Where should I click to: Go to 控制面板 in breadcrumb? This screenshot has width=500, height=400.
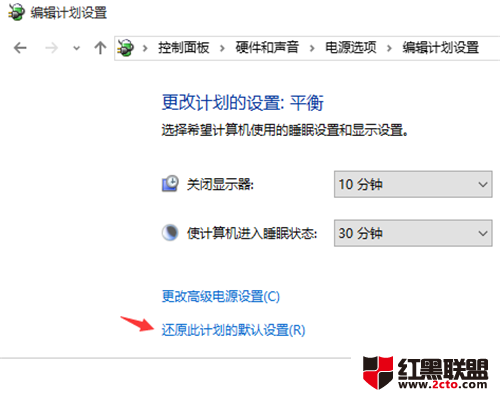pyautogui.click(x=184, y=48)
